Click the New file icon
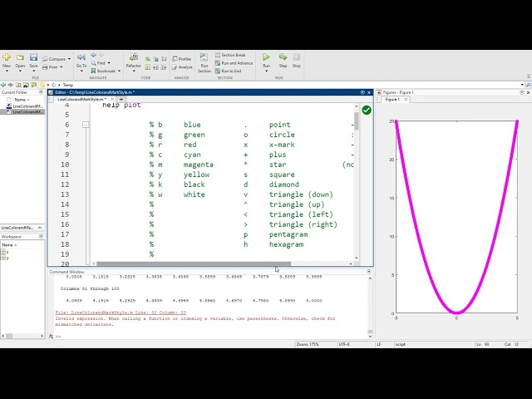The width and height of the screenshot is (532, 399). pos(7,57)
